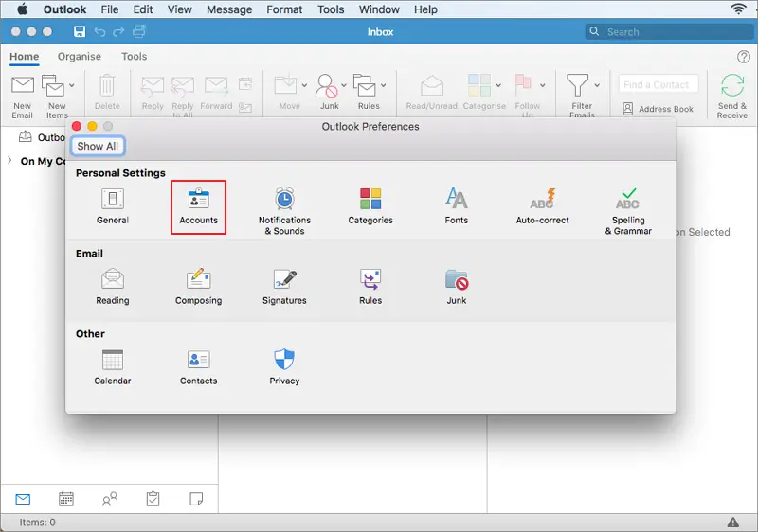This screenshot has width=758, height=532.
Task: Click the Rules ribbon icon
Action: [x=365, y=85]
